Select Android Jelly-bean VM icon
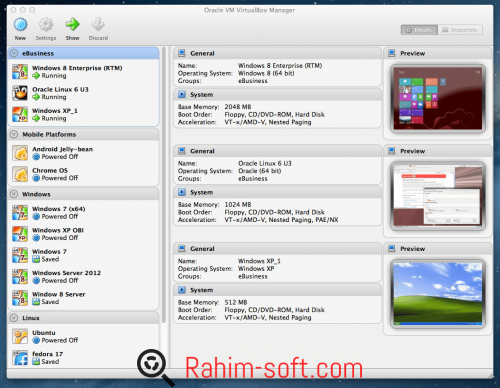The height and width of the screenshot is (388, 500). point(20,153)
